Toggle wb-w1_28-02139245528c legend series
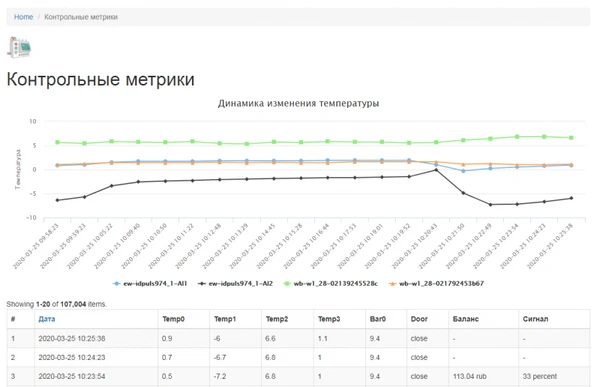Screen dimensions: 600x387 (x=330, y=284)
